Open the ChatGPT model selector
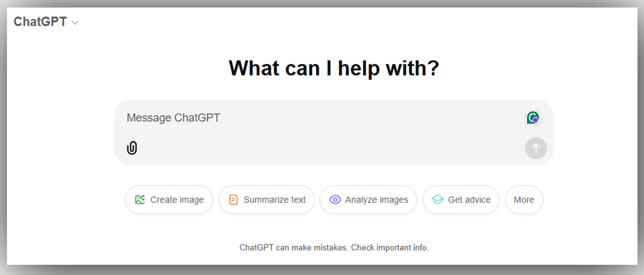The image size is (644, 275). (x=40, y=22)
